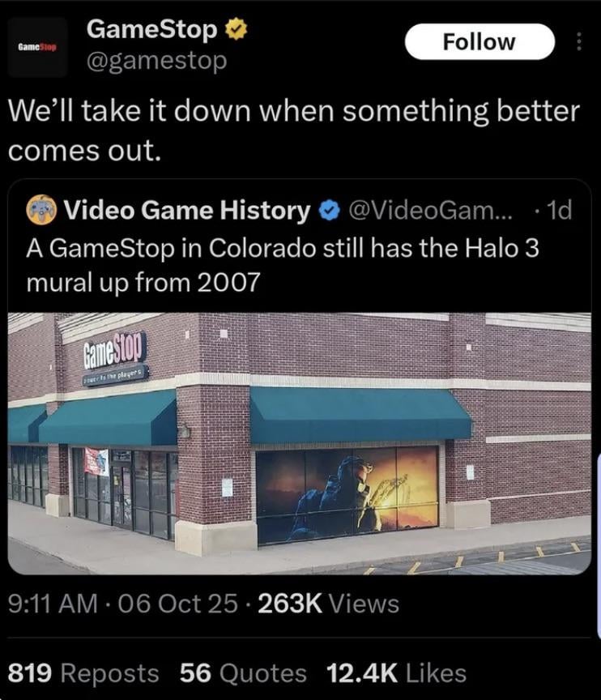601x700 pixels.
Task: Open the GameStop profile avatar
Action: click(x=37, y=47)
